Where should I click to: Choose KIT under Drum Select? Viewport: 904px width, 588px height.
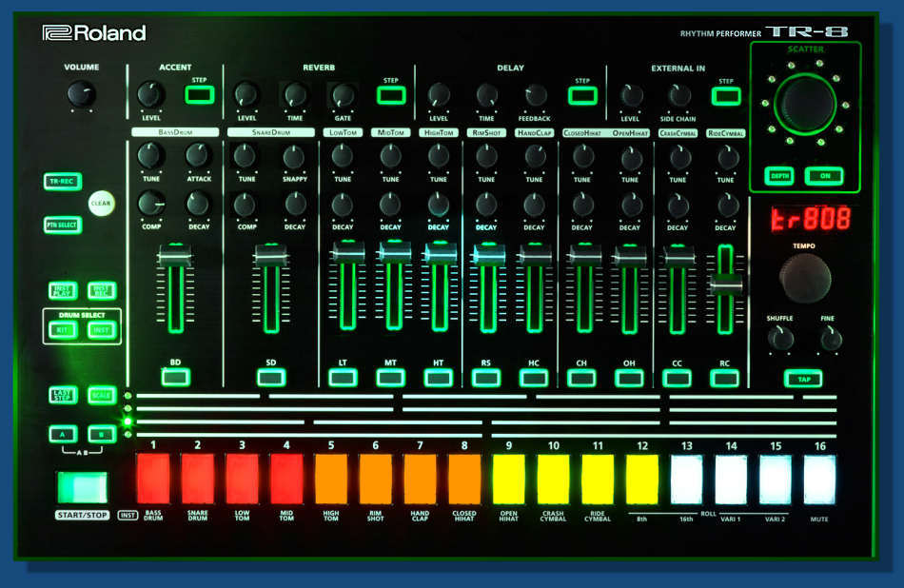coord(63,330)
